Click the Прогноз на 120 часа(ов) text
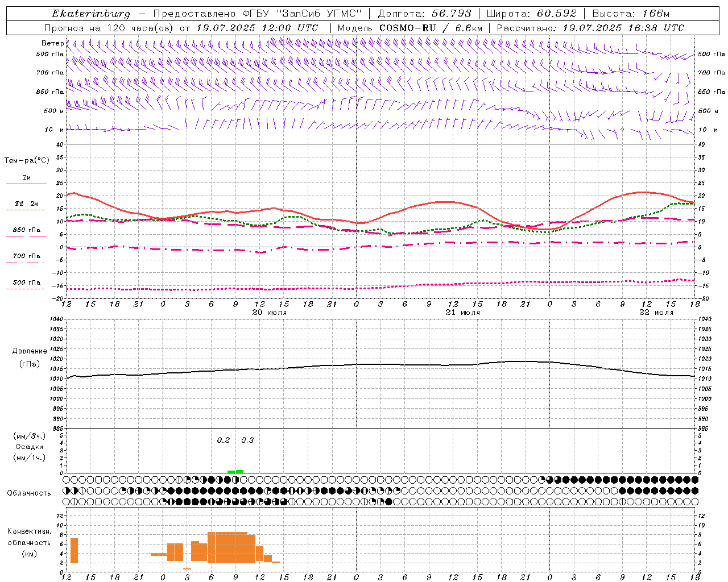Image resolution: width=728 pixels, height=582 pixels. [110, 28]
